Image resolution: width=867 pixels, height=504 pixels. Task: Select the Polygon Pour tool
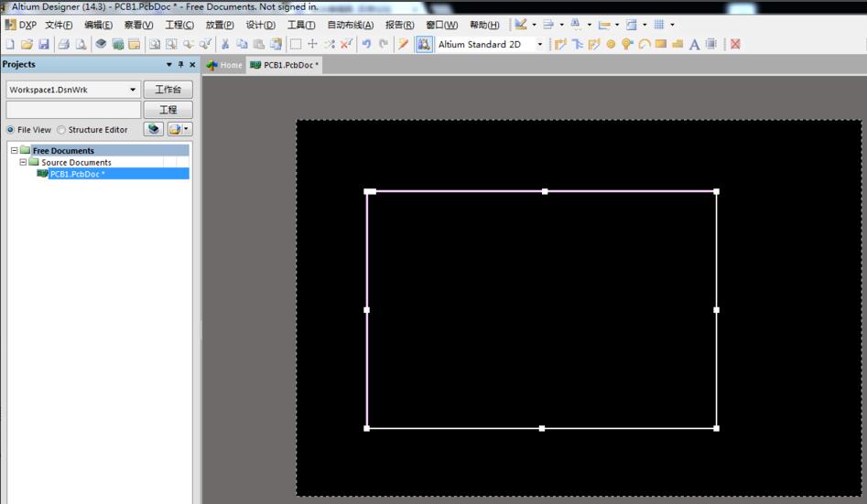click(x=677, y=44)
